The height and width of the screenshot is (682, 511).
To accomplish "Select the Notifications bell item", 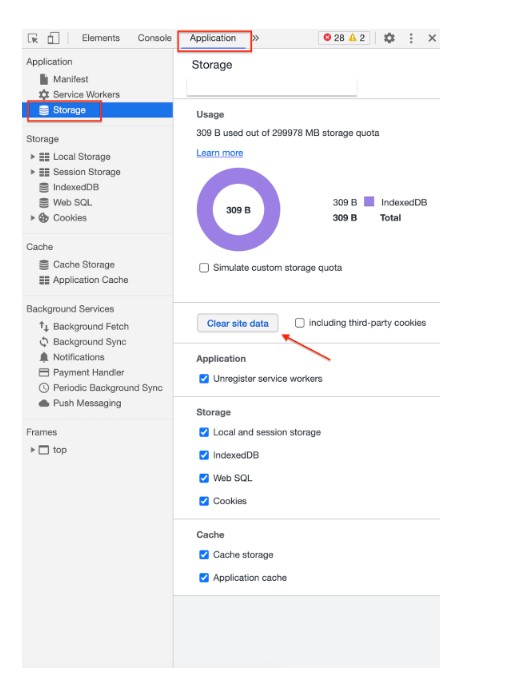I will click(72, 357).
